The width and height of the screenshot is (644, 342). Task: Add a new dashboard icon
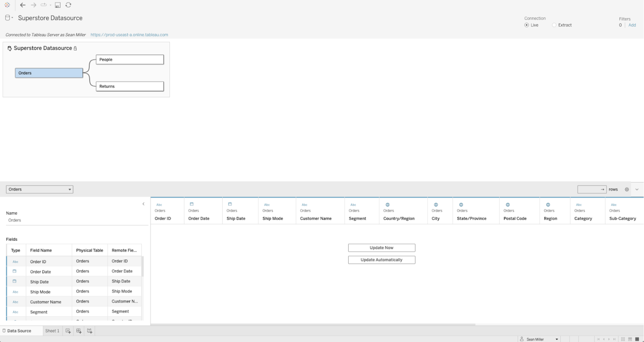[x=79, y=331]
